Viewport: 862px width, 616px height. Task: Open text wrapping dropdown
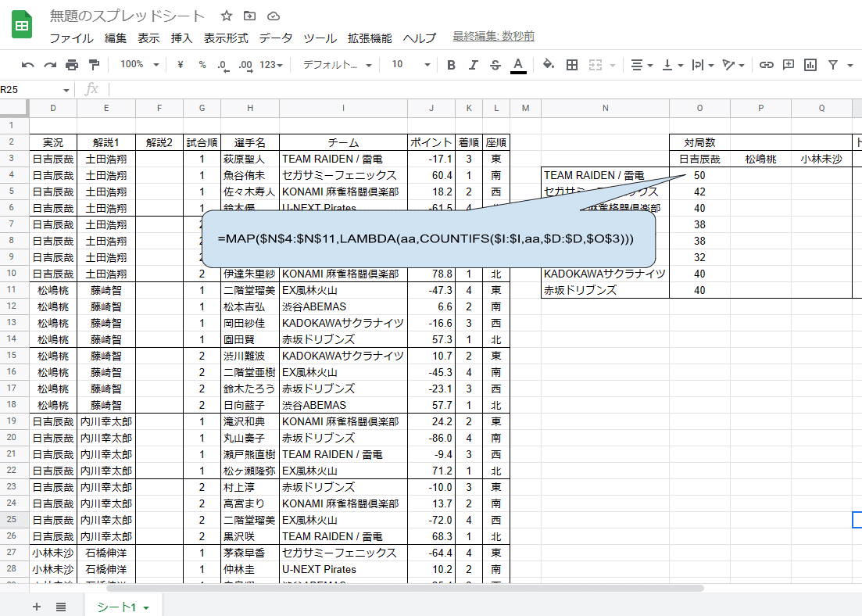tap(703, 65)
